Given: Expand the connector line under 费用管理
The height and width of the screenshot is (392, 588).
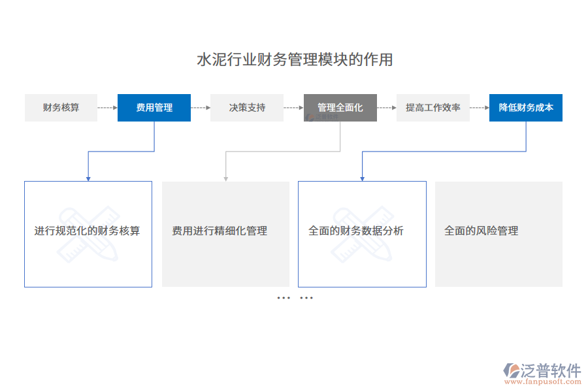Looking at the screenshot, I should (154, 137).
